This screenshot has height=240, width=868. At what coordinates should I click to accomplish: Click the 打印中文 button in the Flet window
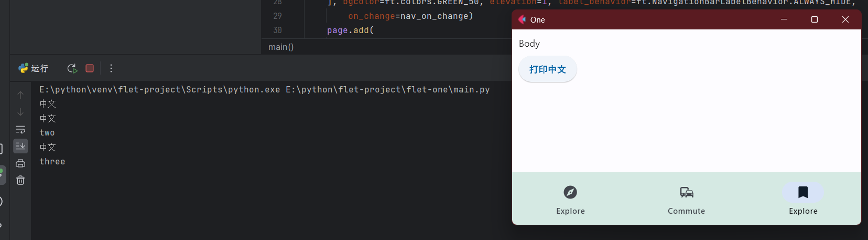click(x=548, y=69)
